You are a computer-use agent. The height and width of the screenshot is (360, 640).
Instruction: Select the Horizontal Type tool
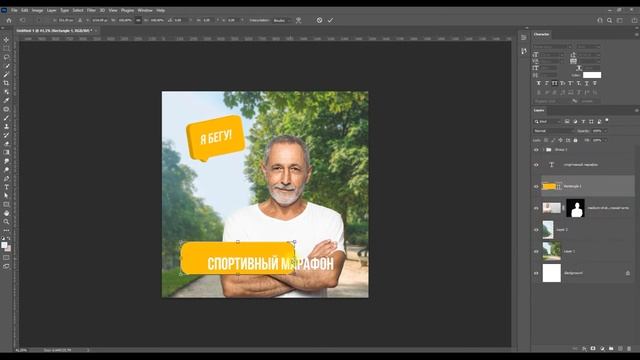(6, 187)
